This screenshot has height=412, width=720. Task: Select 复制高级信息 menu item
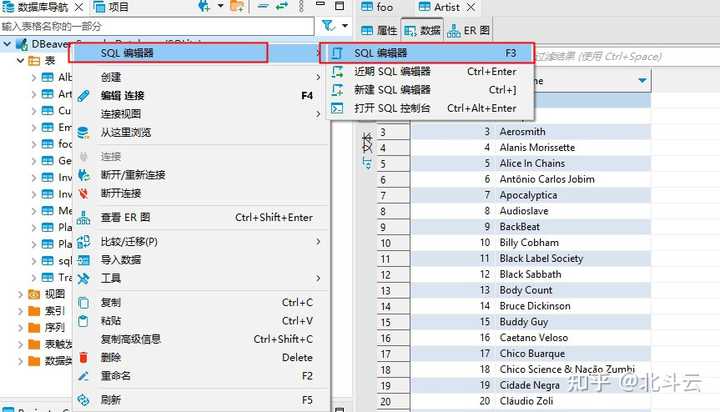click(x=201, y=339)
